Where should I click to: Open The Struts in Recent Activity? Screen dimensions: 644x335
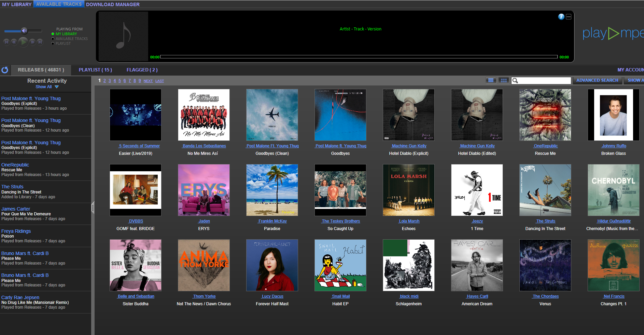[x=12, y=187]
